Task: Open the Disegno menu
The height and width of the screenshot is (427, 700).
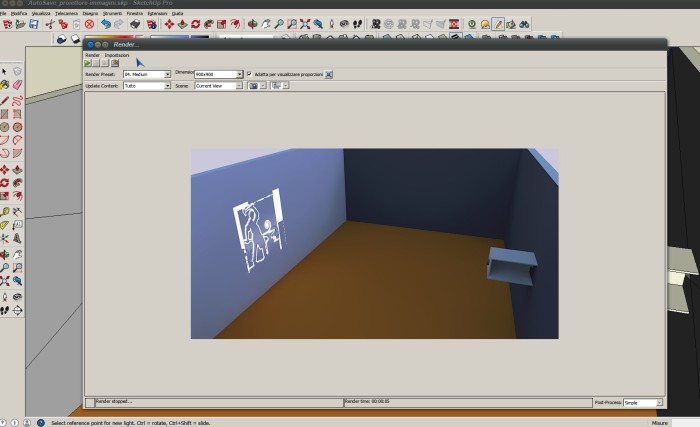Action: click(90, 13)
